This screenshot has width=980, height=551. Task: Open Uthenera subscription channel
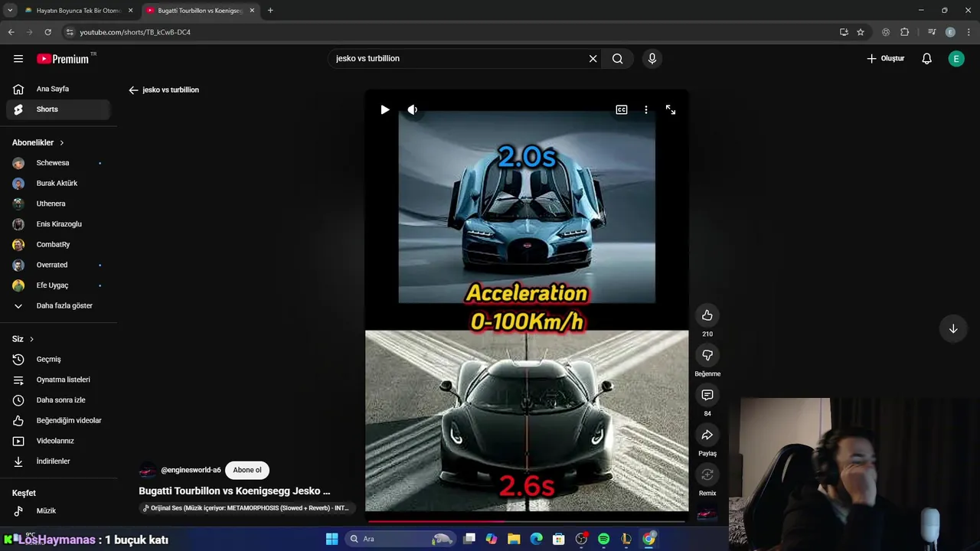tap(59, 204)
